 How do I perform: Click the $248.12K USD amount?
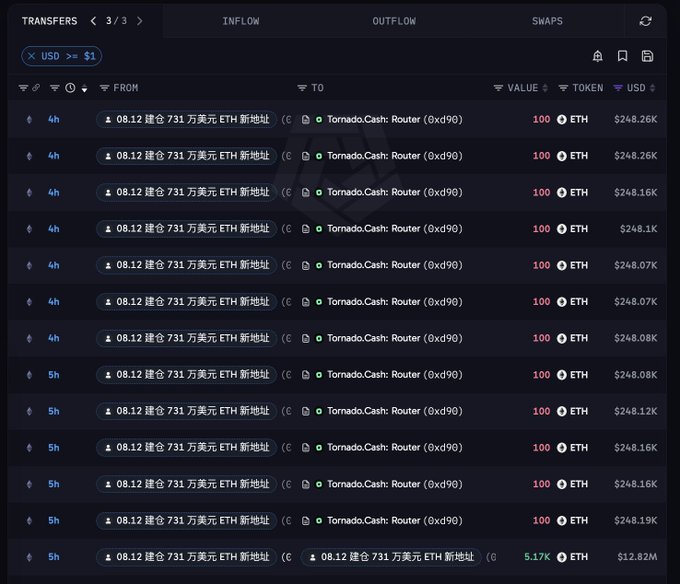635,411
